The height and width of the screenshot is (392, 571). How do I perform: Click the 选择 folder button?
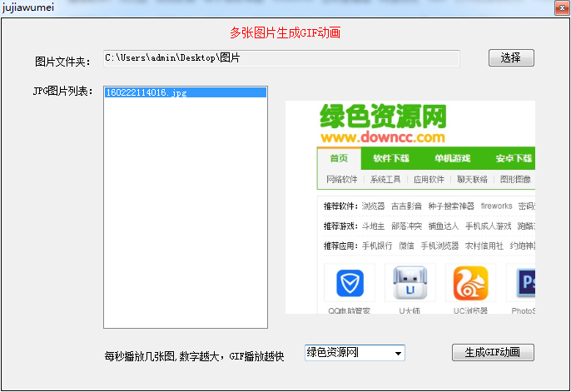(511, 58)
